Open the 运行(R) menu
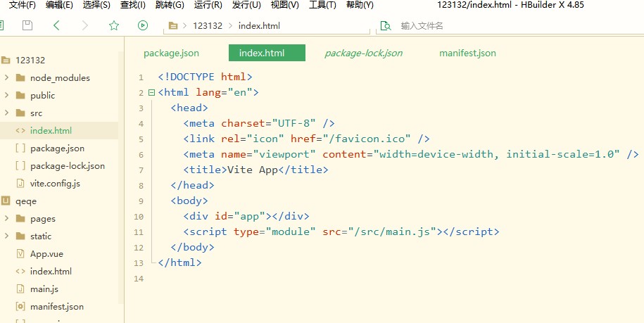Viewport: 644px width, 323px height. click(x=208, y=5)
